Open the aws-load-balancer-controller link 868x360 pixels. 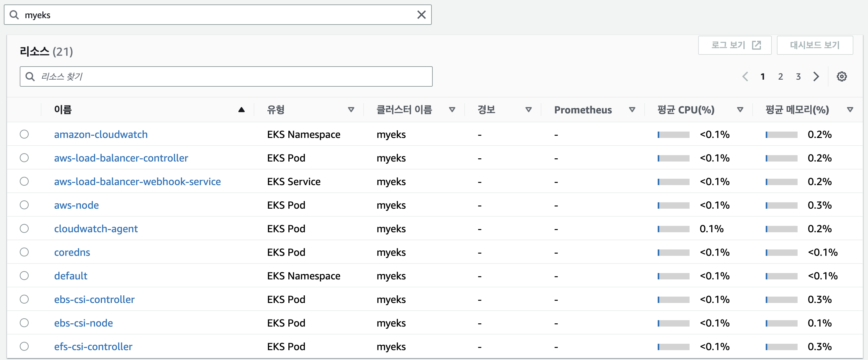121,158
